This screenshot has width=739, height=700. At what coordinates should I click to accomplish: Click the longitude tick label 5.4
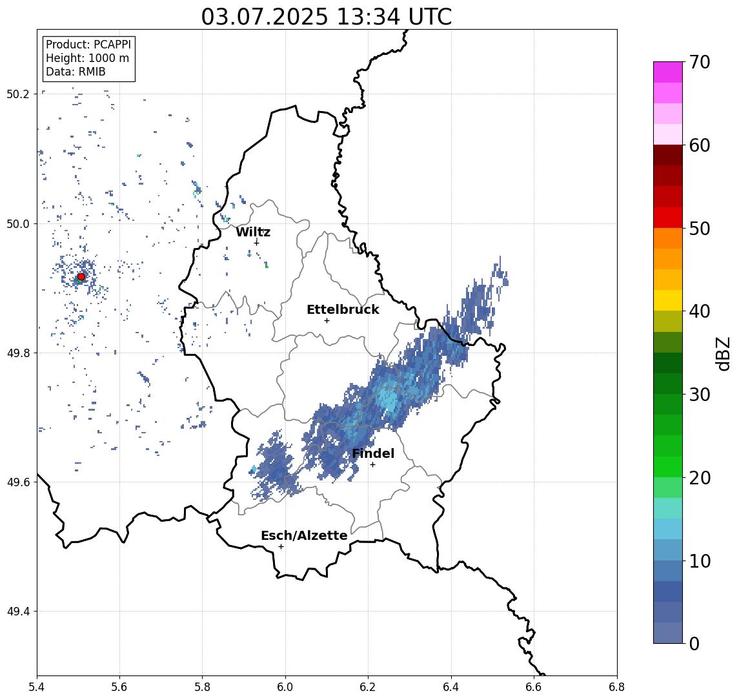click(37, 687)
